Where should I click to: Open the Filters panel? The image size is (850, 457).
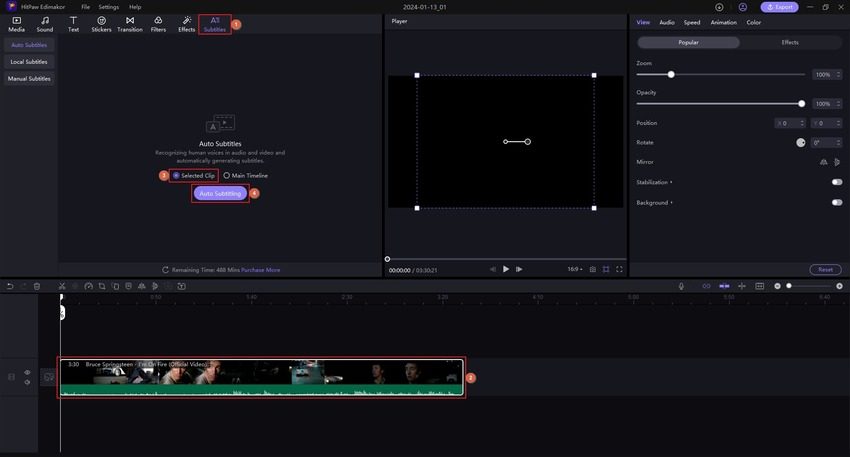158,24
